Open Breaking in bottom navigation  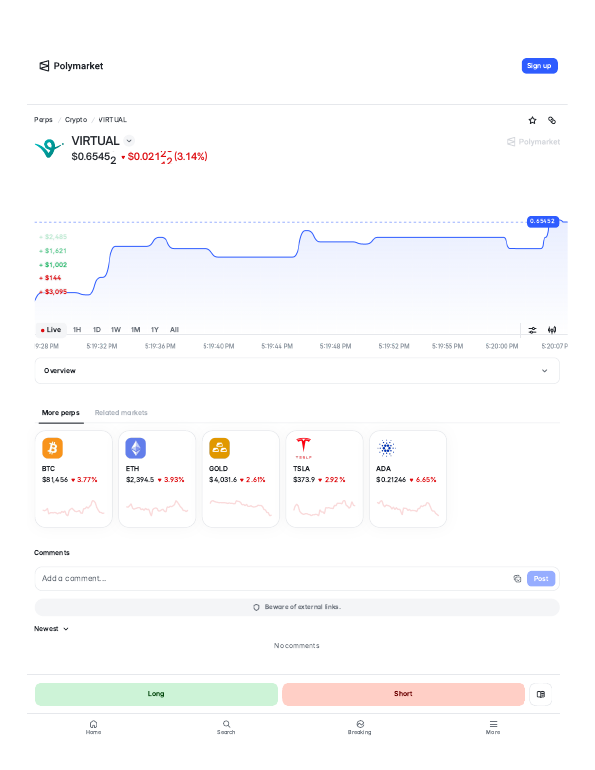pyautogui.click(x=360, y=727)
